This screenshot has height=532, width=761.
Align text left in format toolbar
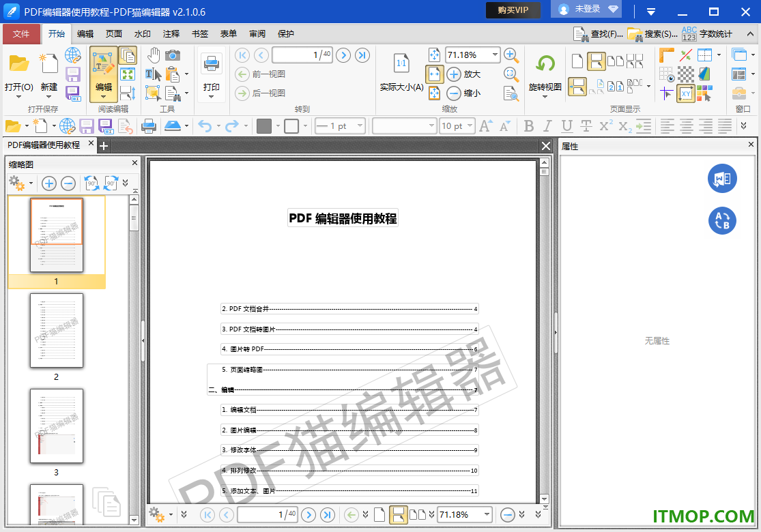667,126
